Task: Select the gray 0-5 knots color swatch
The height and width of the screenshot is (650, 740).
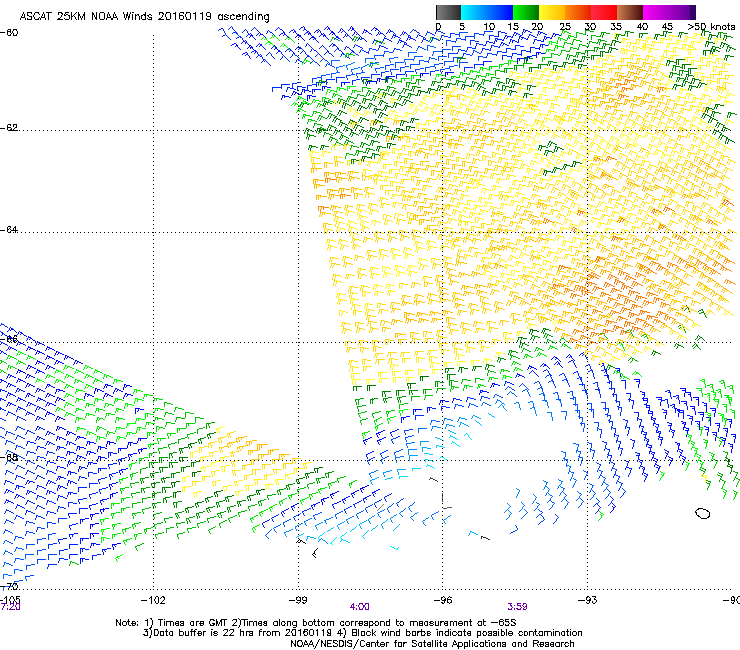Action: click(448, 12)
